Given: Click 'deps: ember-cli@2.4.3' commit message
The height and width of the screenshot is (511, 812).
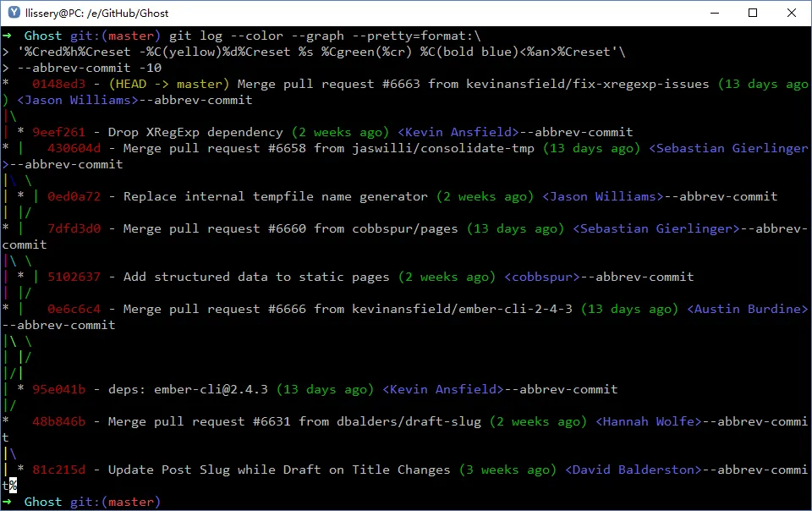Looking at the screenshot, I should [x=188, y=389].
